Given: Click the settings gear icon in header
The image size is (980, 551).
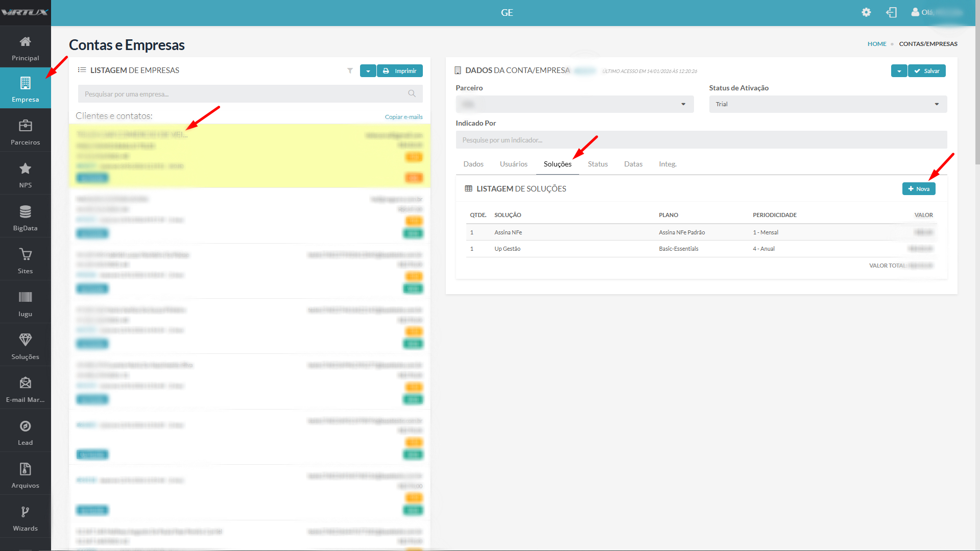Looking at the screenshot, I should point(866,12).
